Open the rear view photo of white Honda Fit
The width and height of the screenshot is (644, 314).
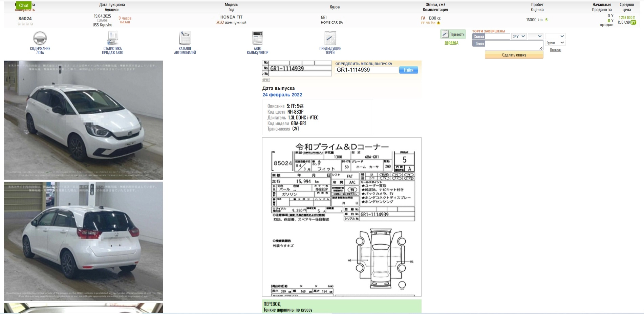83,241
